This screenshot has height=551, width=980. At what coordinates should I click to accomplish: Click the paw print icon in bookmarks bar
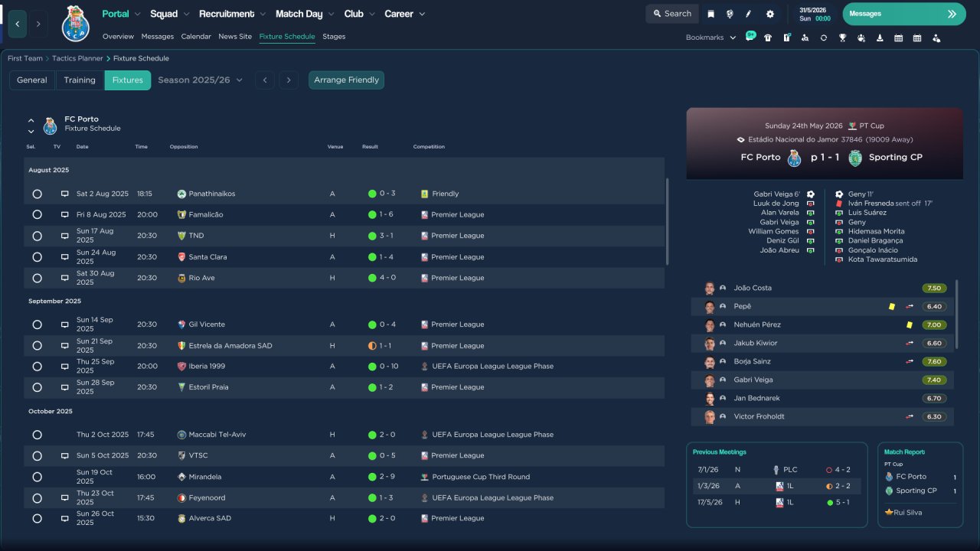tap(861, 37)
